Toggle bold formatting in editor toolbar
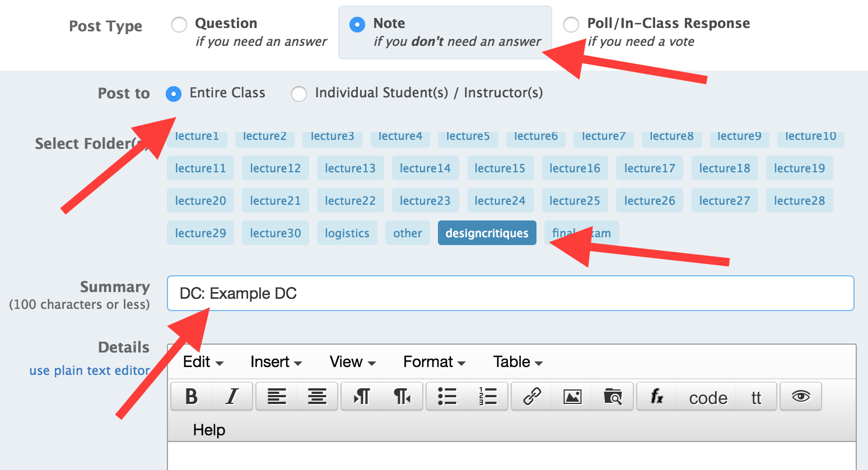The image size is (868, 470). [192, 397]
